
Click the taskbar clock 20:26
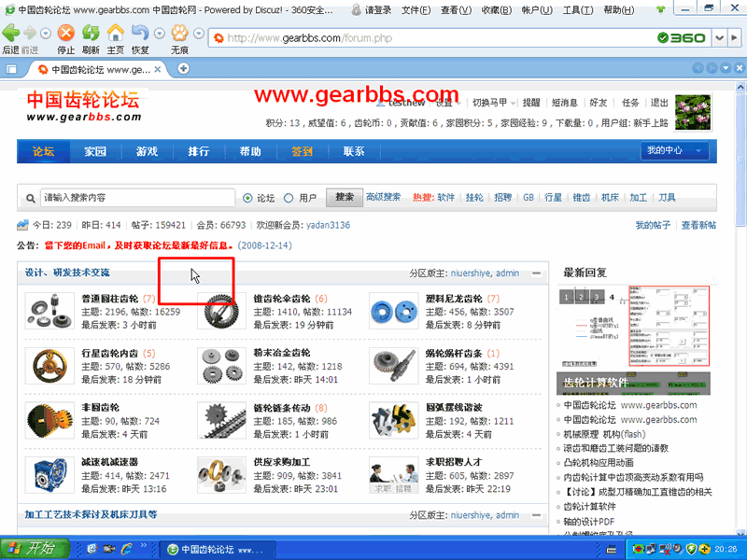click(x=726, y=549)
